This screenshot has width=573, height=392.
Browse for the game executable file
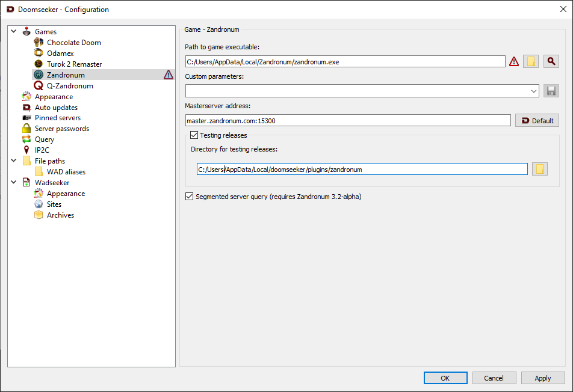(531, 61)
